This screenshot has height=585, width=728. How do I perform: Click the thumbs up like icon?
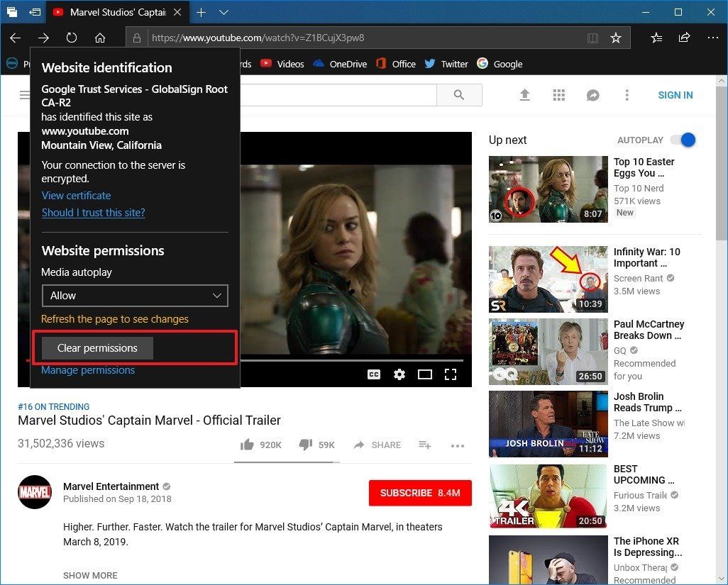[x=247, y=444]
